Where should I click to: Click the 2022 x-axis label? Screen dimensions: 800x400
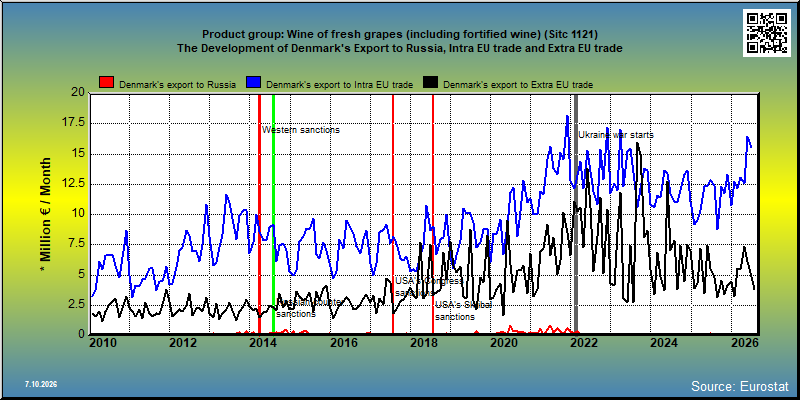coord(583,343)
